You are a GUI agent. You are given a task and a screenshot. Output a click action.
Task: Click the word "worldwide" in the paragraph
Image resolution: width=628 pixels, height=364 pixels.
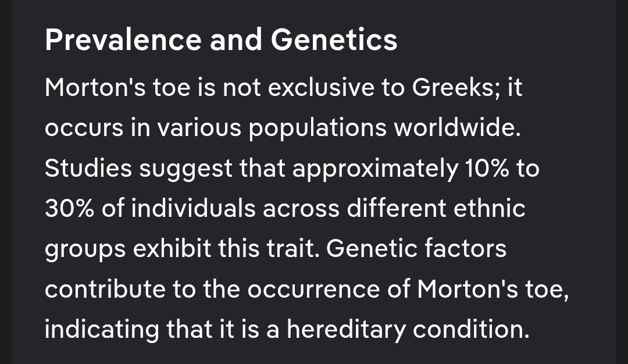pos(455,128)
